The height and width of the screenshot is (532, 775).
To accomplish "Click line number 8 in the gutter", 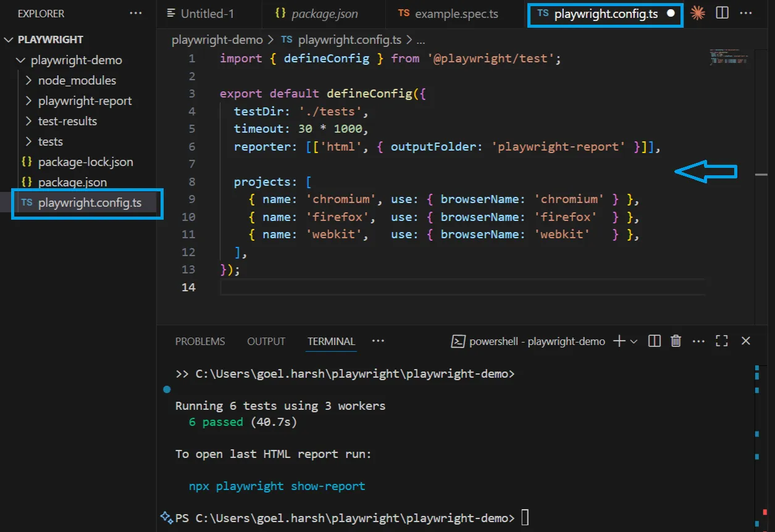I will (191, 181).
